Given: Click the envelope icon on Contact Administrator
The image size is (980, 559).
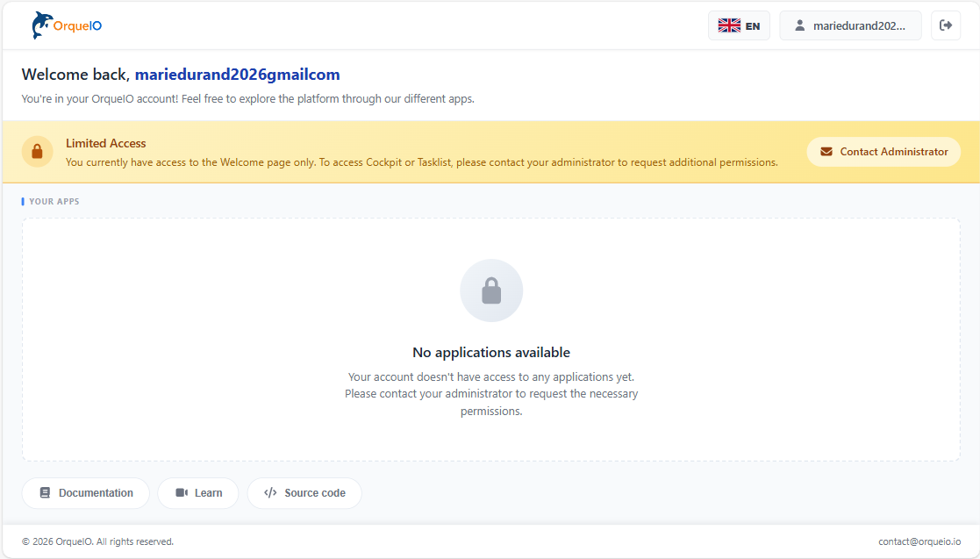Looking at the screenshot, I should tap(826, 151).
